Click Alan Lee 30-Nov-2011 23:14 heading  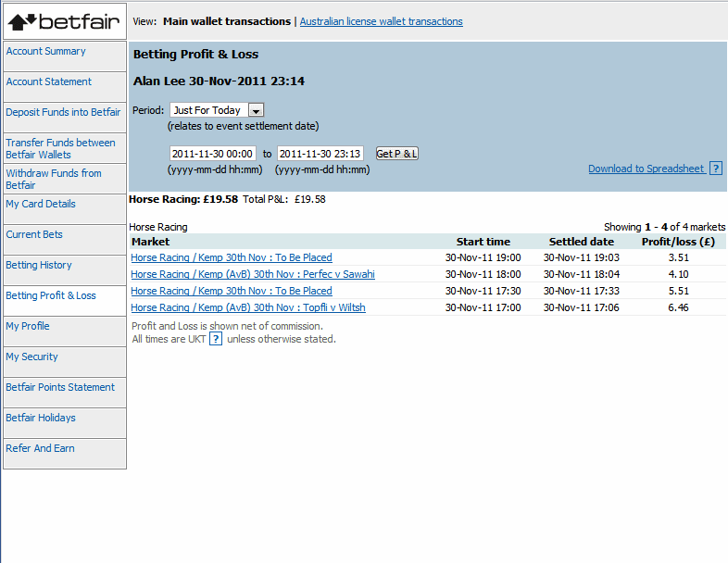point(219,81)
